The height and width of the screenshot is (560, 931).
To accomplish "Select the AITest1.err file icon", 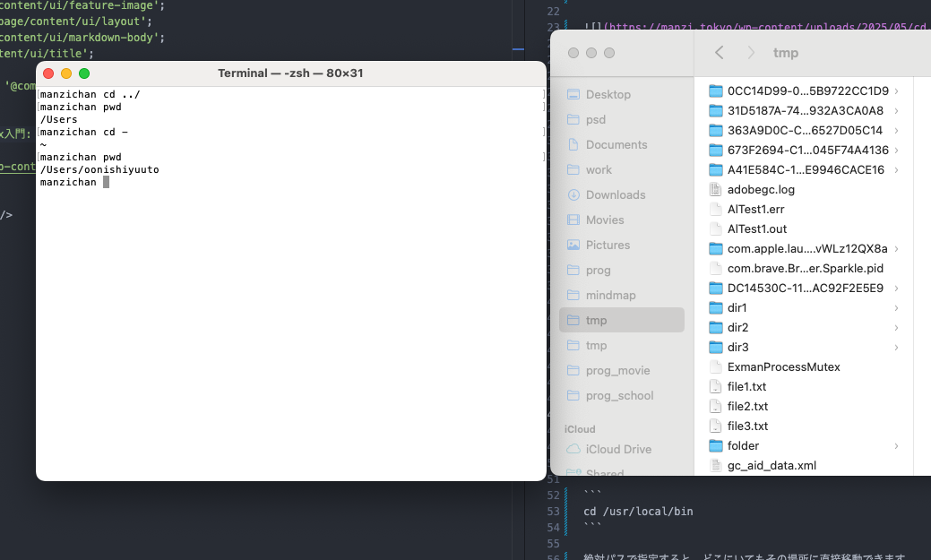I will (x=716, y=209).
